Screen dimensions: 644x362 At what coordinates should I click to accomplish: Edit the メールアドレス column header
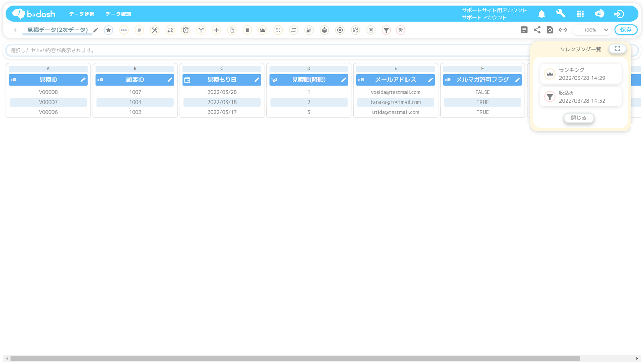click(430, 80)
